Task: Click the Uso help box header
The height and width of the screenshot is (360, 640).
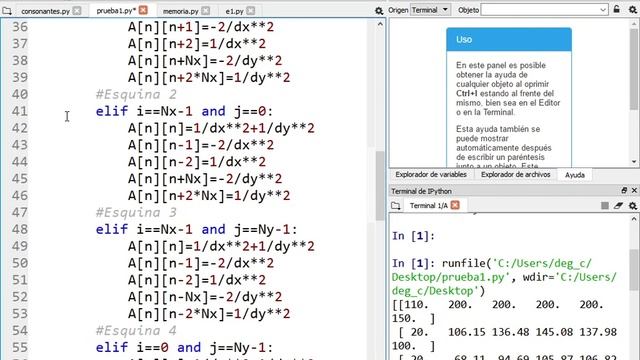Action: (x=509, y=40)
